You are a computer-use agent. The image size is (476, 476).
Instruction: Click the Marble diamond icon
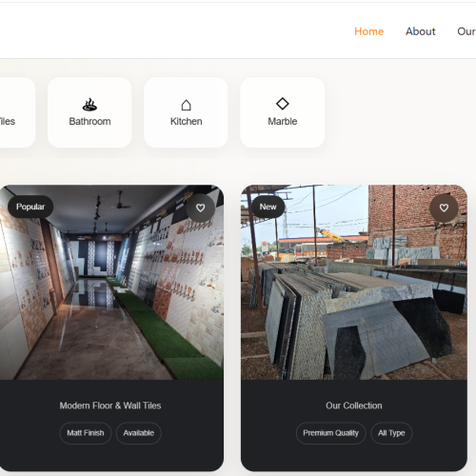(283, 104)
